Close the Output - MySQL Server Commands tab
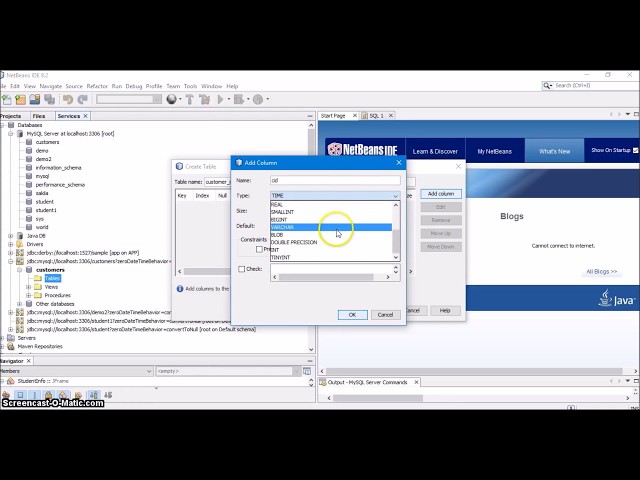 click(x=416, y=382)
